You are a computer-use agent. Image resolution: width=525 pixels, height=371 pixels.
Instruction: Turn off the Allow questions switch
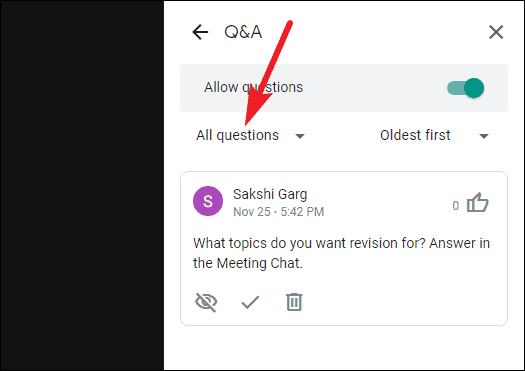tap(466, 88)
